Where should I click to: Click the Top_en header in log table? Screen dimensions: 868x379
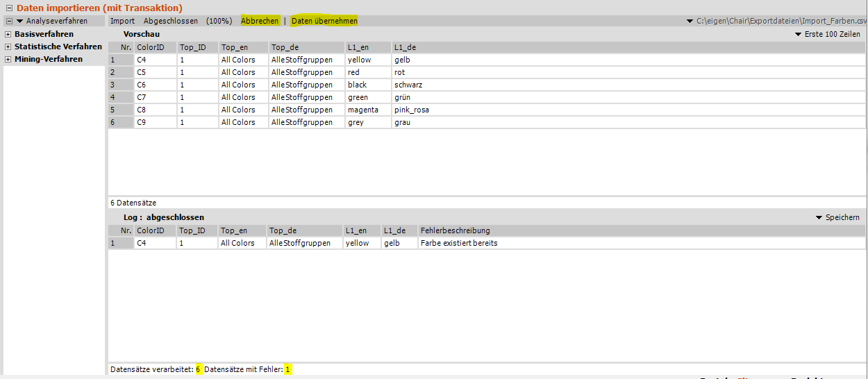234,230
